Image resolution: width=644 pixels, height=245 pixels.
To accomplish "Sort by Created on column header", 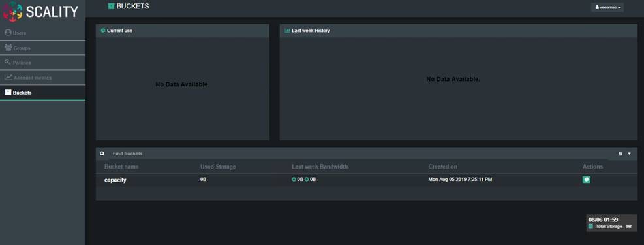I will (x=443, y=167).
